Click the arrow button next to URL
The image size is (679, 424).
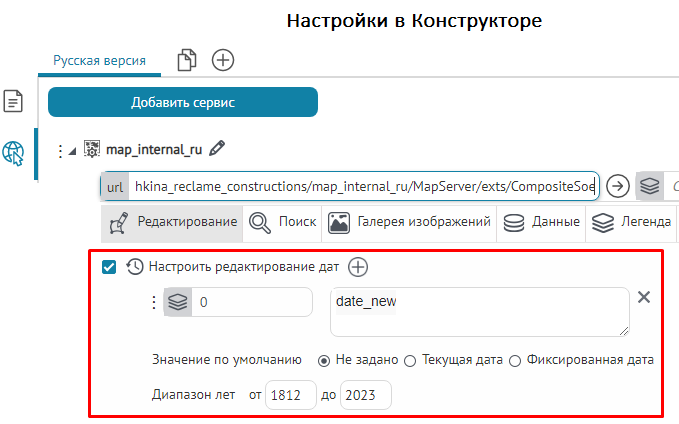click(618, 186)
